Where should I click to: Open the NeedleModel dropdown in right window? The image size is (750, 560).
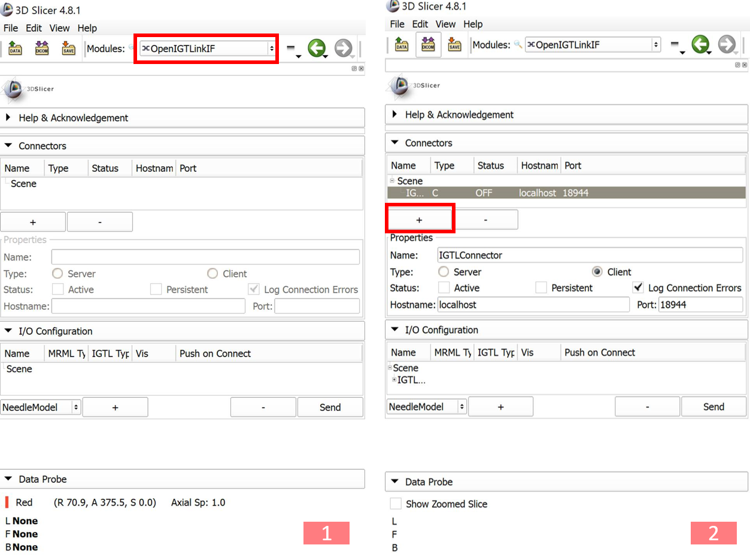[x=426, y=407]
